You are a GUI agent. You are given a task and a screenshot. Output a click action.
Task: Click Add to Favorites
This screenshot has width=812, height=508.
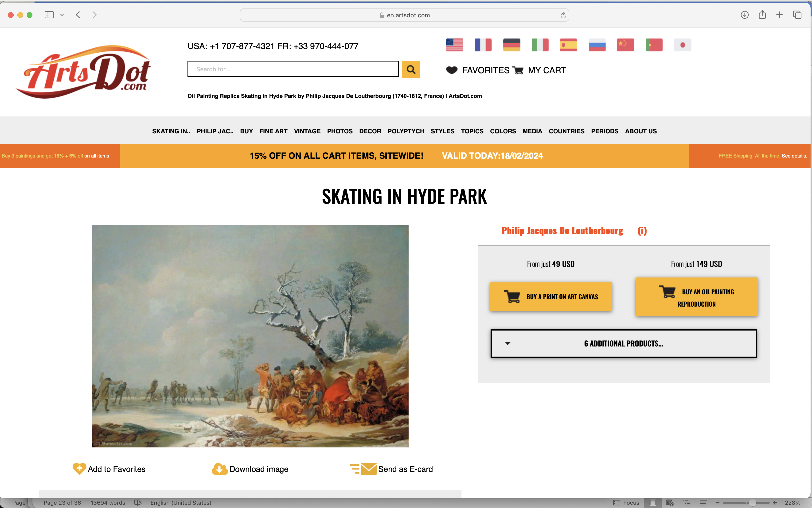[109, 469]
